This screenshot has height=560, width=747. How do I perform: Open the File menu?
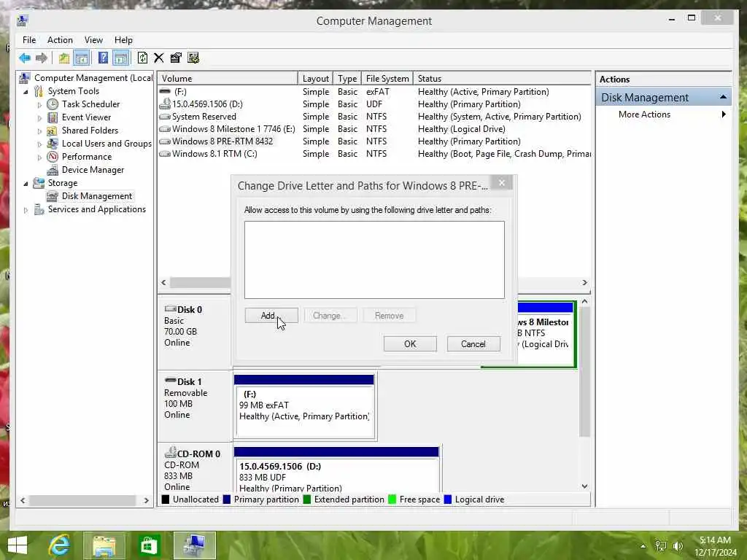(x=29, y=40)
